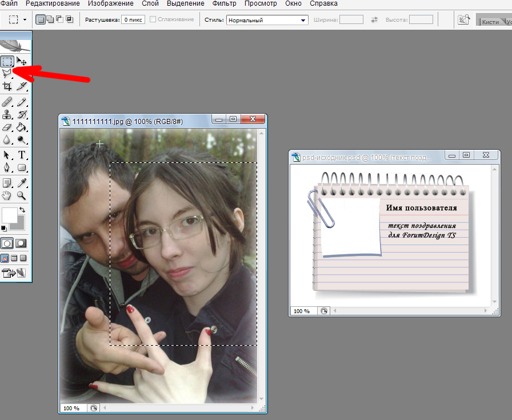Select the Paint Bucket tool
The width and height of the screenshot is (512, 420).
coord(22,127)
